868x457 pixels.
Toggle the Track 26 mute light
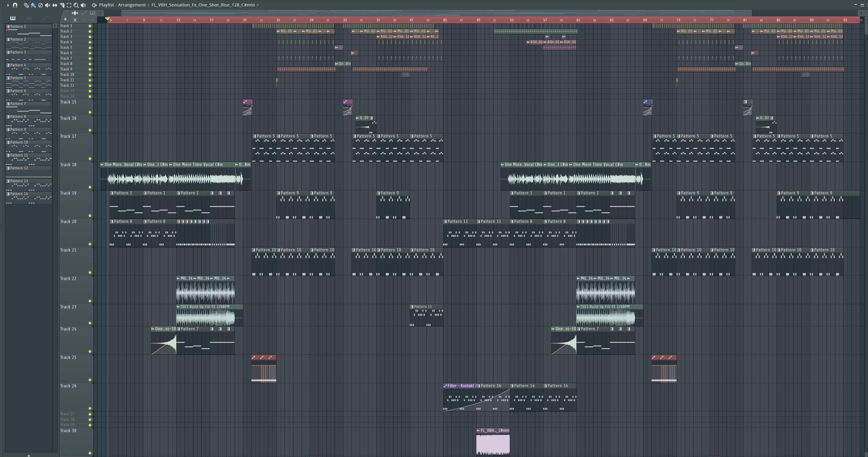(90, 408)
